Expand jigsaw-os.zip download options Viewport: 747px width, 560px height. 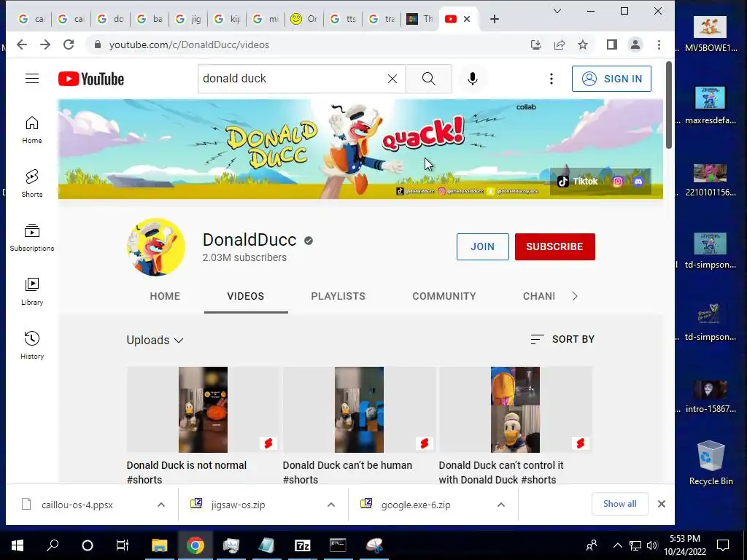[x=331, y=505]
